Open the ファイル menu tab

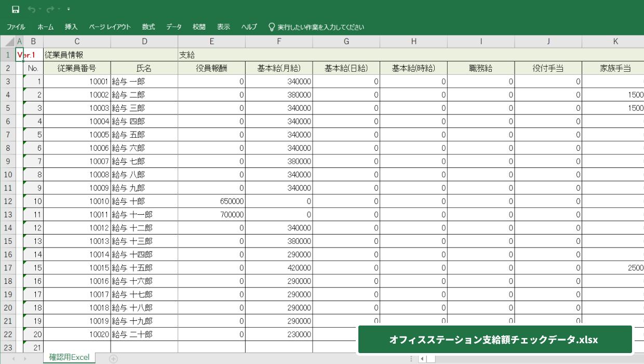point(16,27)
